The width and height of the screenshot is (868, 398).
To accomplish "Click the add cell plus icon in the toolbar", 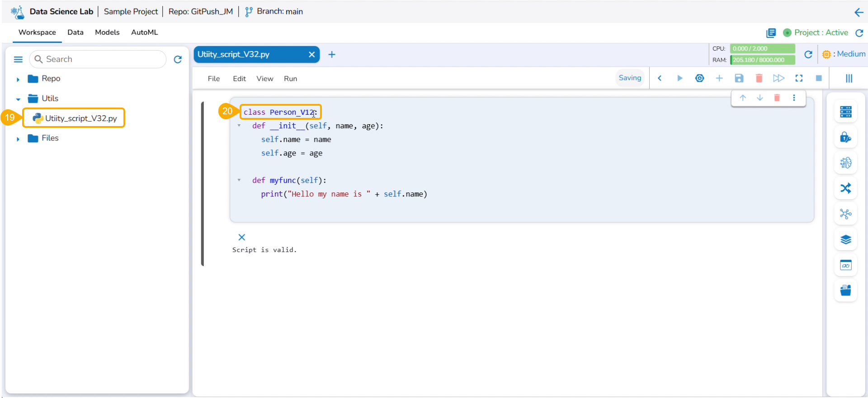I will tap(719, 78).
